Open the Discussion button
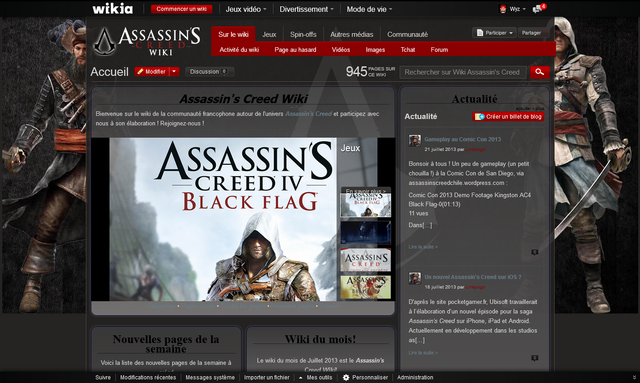The width and height of the screenshot is (640, 383). tap(209, 71)
